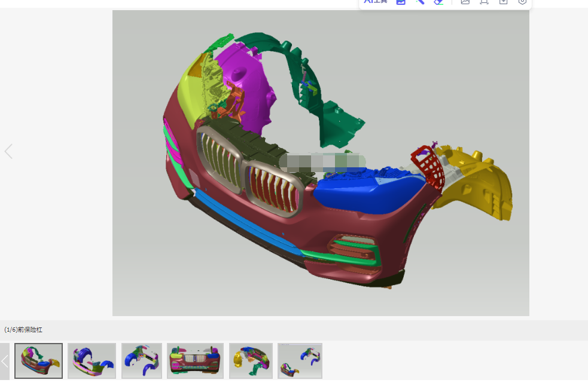Click the caption text "(1/6)前保险杠"
The image size is (588, 389).
click(23, 330)
